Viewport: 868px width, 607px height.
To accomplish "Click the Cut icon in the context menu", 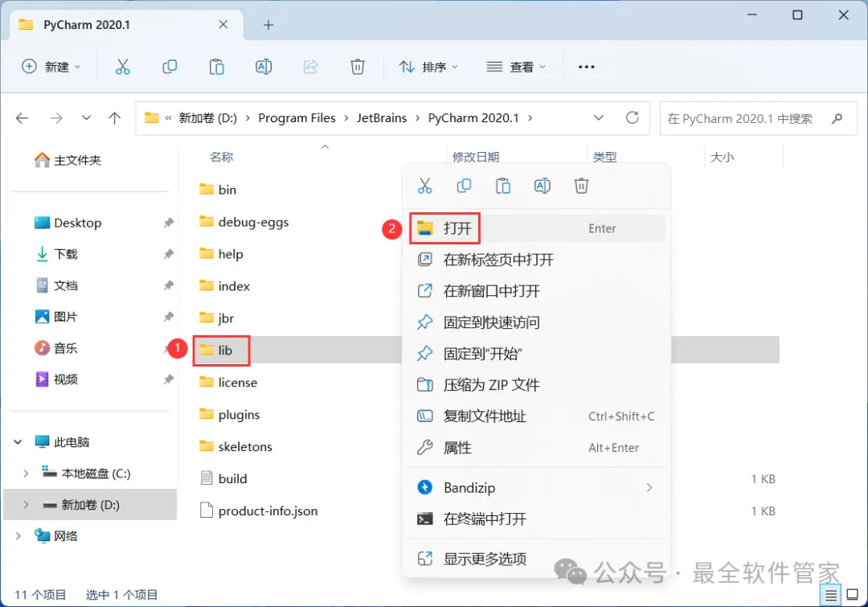I will coord(424,186).
